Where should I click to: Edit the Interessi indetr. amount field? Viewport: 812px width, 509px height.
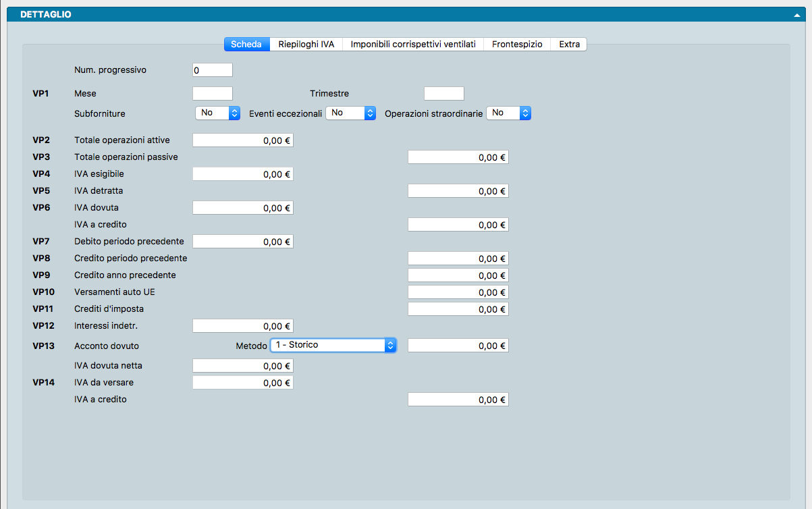click(x=243, y=326)
